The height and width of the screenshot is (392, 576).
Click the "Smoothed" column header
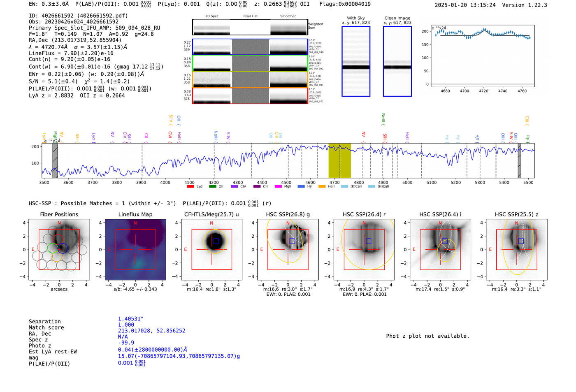point(288,16)
